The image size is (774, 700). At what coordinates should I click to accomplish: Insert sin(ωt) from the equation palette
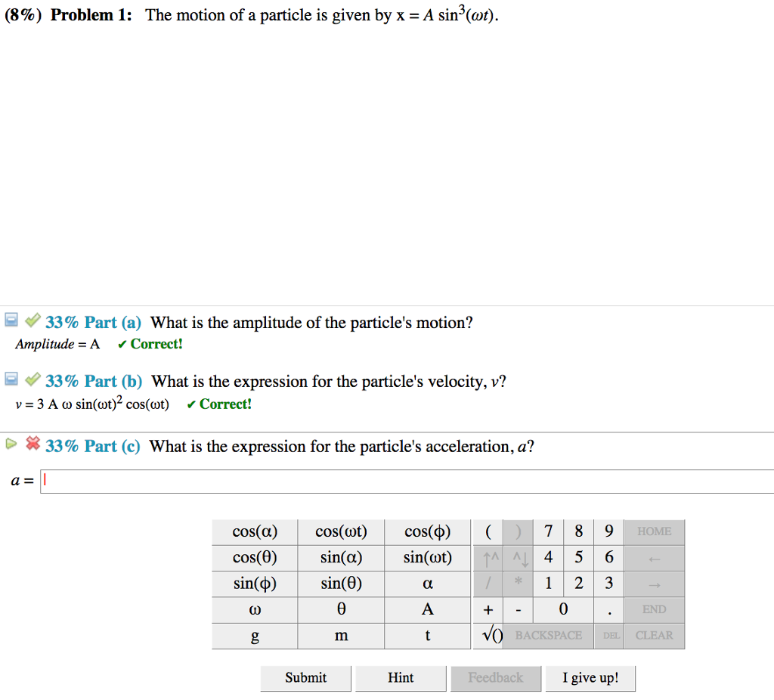pyautogui.click(x=426, y=557)
